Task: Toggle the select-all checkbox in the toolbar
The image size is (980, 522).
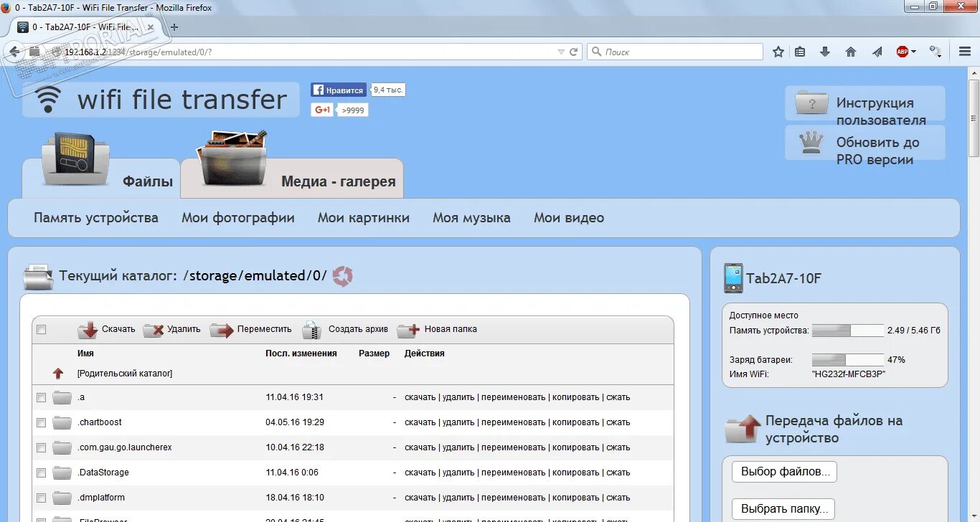Action: (x=42, y=330)
